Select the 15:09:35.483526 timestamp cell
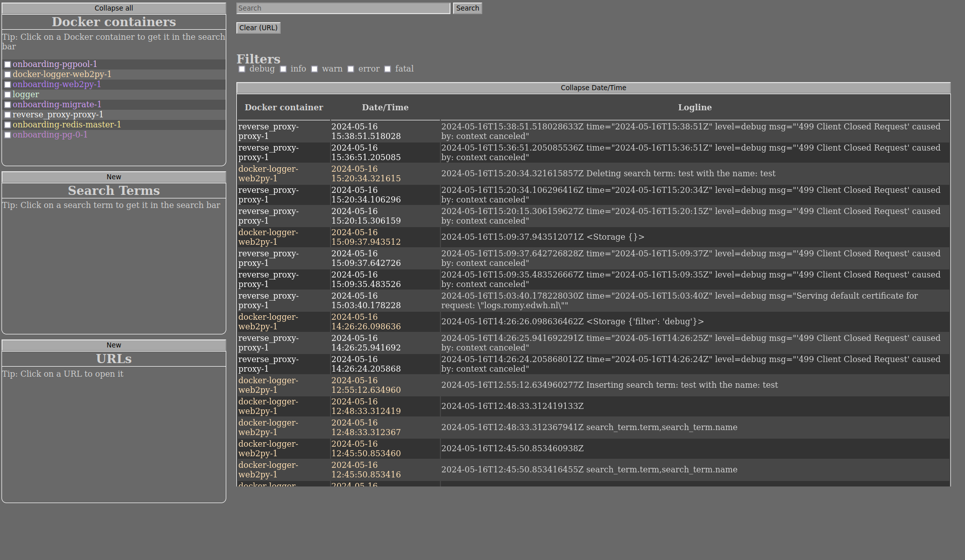The height and width of the screenshot is (560, 965). click(385, 279)
